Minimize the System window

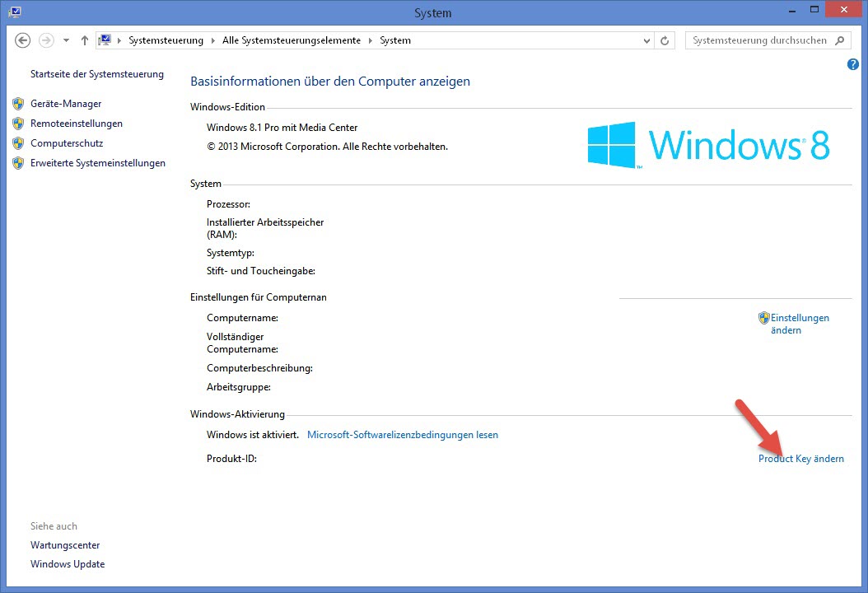tap(792, 10)
